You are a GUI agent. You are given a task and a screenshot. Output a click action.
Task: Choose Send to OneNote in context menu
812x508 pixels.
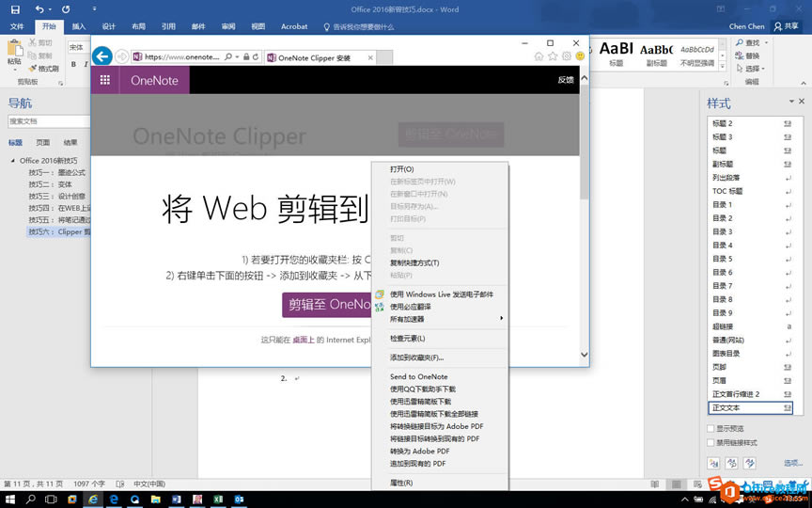coord(419,377)
